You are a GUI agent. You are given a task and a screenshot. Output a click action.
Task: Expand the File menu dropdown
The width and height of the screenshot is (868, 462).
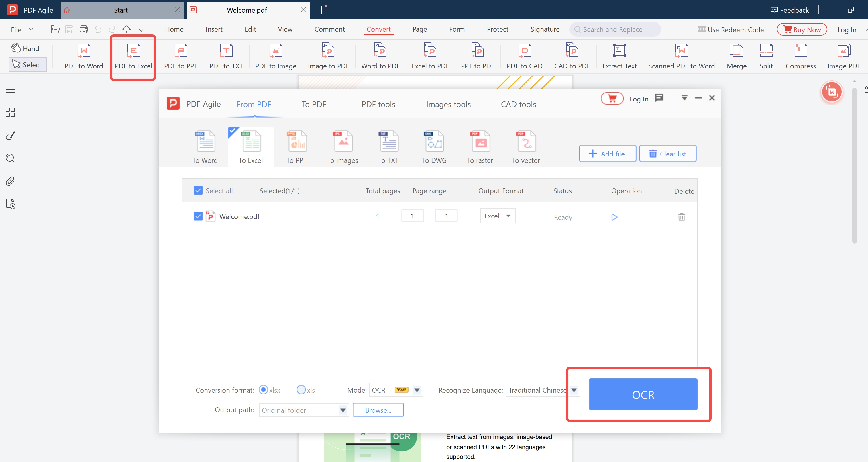(x=22, y=29)
